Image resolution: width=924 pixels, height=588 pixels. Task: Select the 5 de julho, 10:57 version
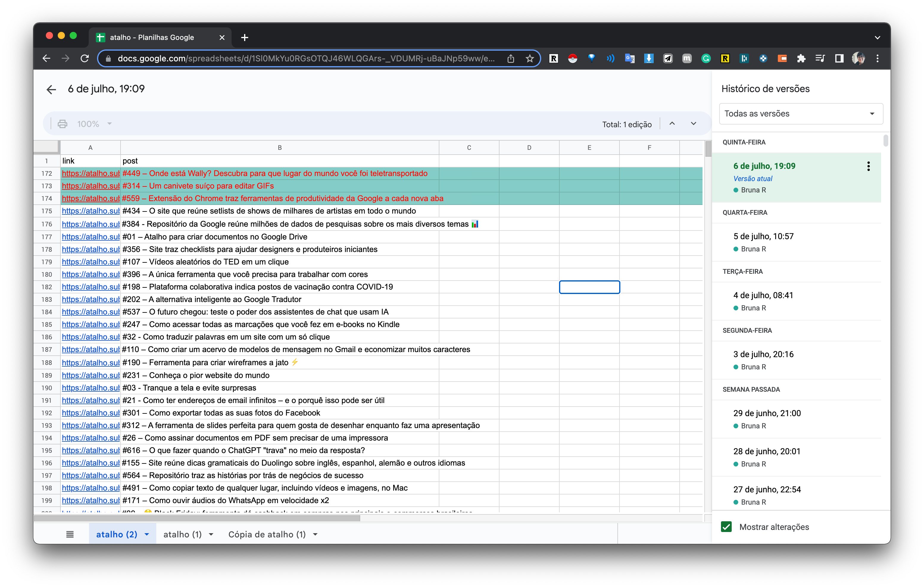(797, 242)
